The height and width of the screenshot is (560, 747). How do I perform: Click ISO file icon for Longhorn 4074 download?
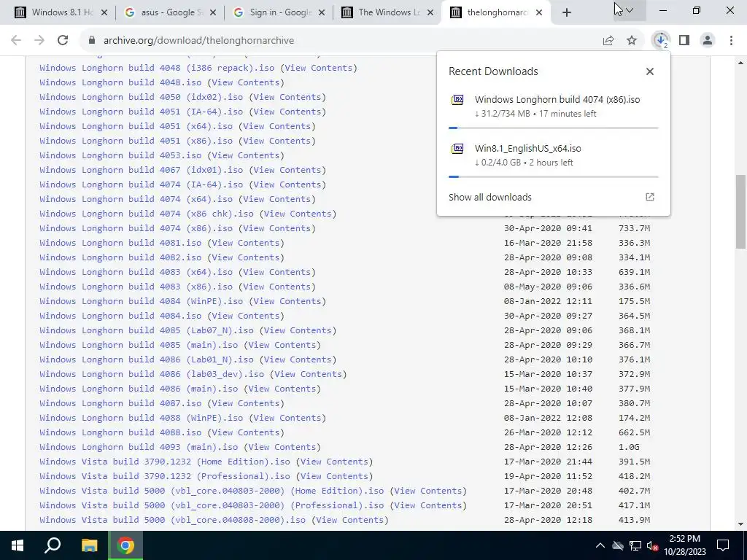pos(457,99)
